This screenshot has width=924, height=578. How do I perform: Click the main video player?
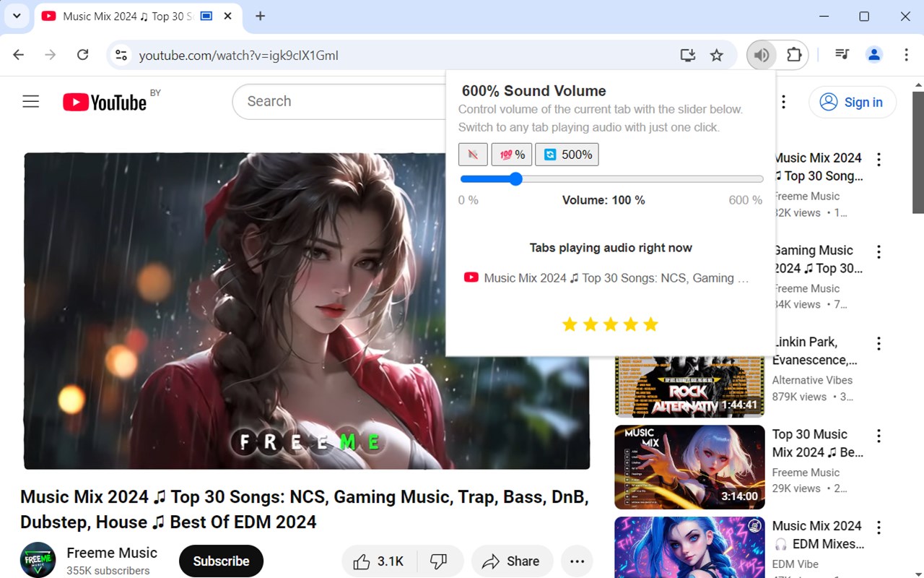click(x=307, y=311)
